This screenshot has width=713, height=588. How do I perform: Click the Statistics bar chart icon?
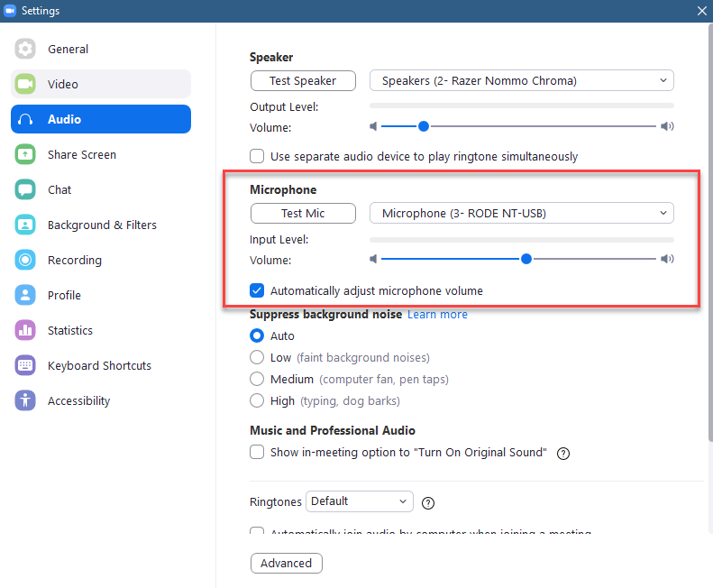tap(25, 330)
